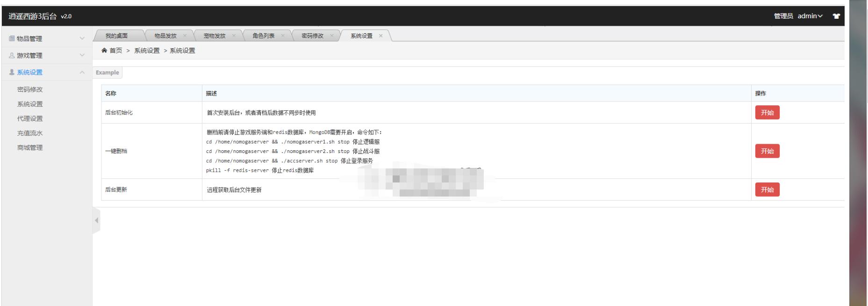Open 充值流水 in the sidebar
The width and height of the screenshot is (868, 306).
pos(30,133)
